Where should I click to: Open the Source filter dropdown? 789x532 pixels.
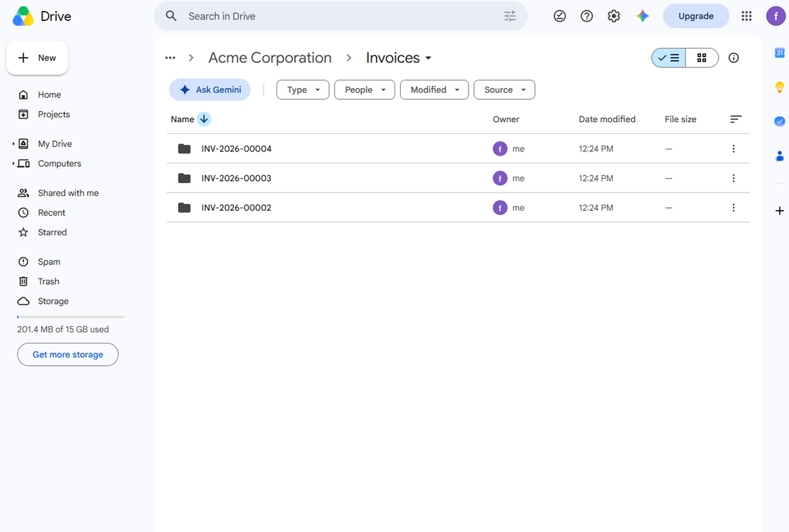pos(504,89)
